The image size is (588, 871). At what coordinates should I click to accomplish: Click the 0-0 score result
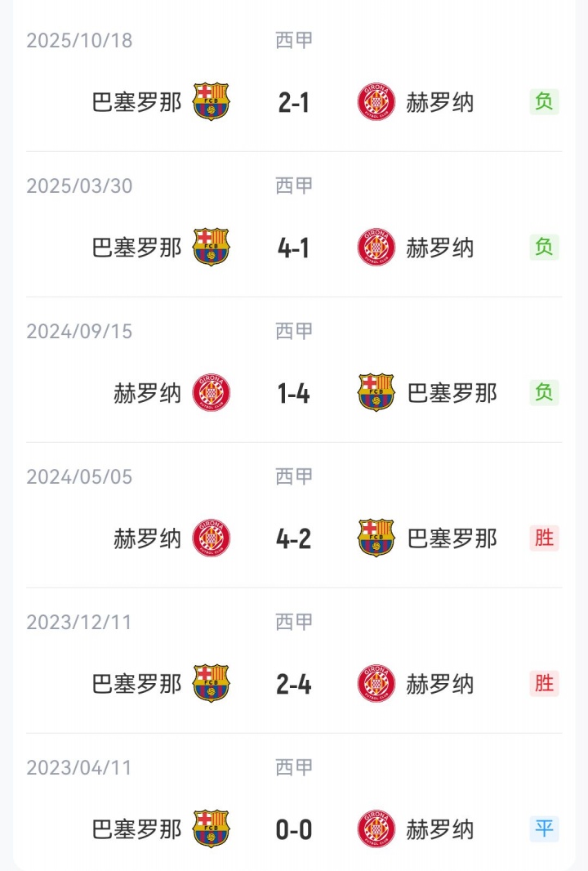click(x=294, y=830)
